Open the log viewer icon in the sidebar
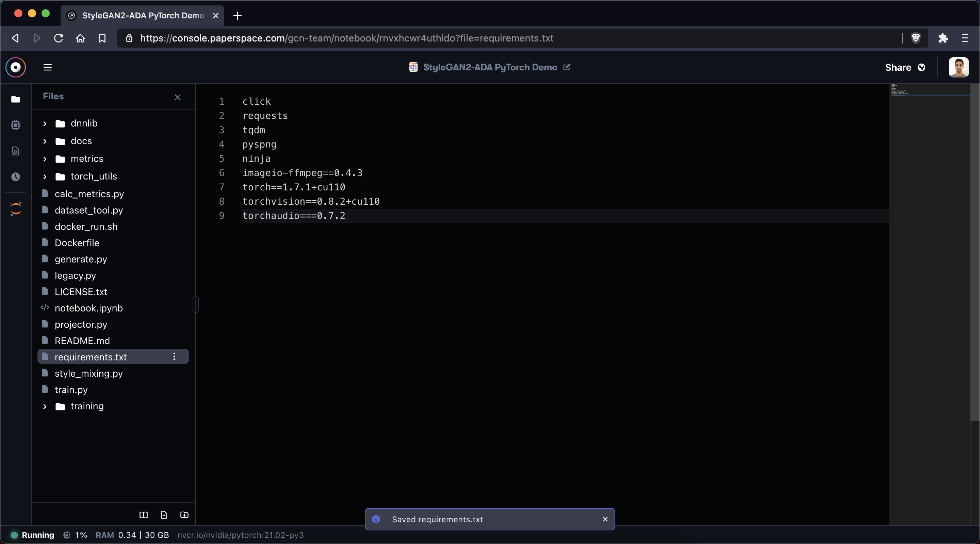The height and width of the screenshot is (544, 980). click(x=16, y=151)
